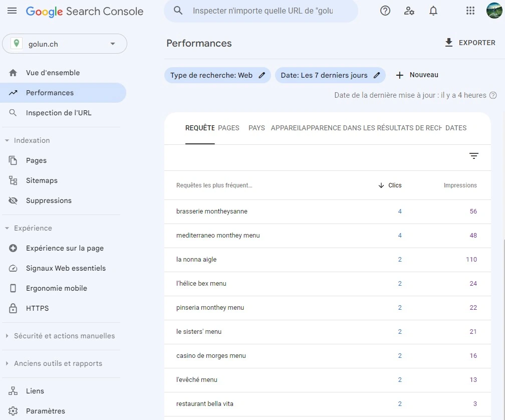The image size is (505, 420).
Task: Open the golun.ch property dropdown
Action: [65, 44]
